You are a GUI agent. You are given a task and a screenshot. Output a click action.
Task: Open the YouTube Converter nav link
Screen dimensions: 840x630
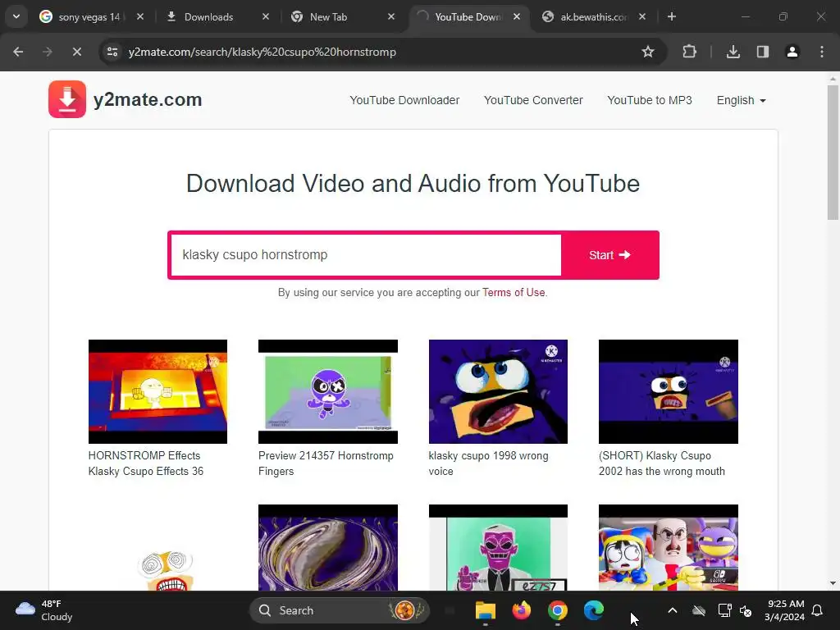tap(533, 100)
